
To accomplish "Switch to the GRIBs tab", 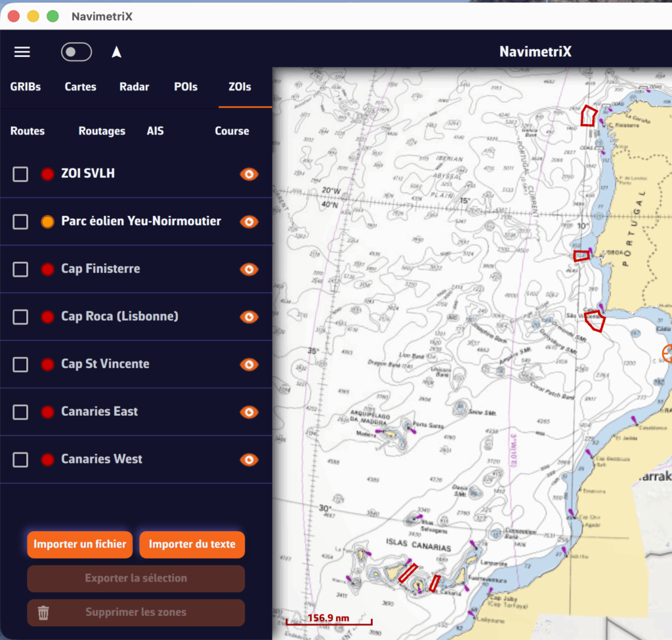I will pyautogui.click(x=26, y=87).
